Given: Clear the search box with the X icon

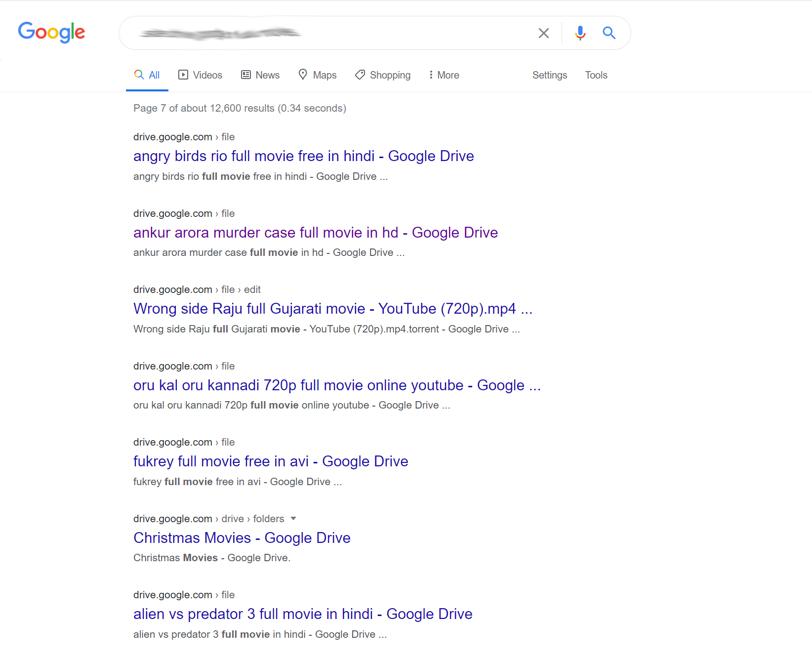Looking at the screenshot, I should tap(544, 33).
